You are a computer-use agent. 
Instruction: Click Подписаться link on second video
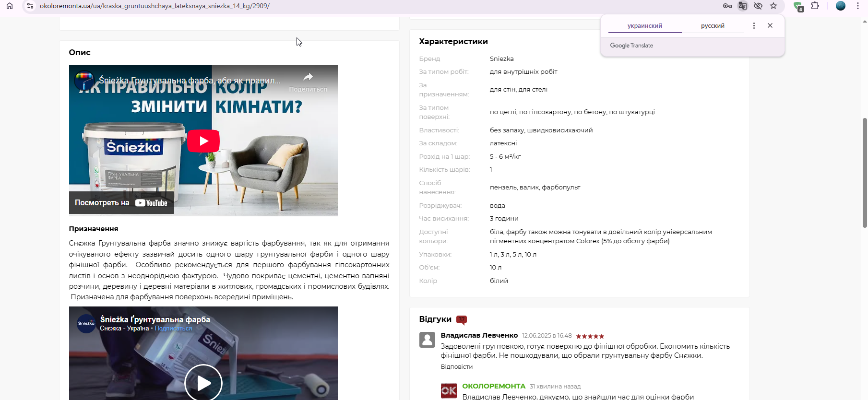pos(173,329)
